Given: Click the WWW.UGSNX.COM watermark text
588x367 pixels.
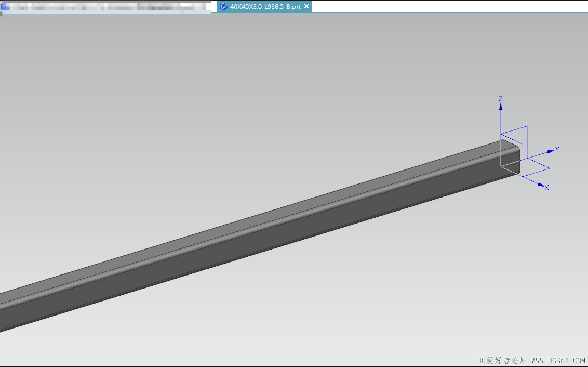Looking at the screenshot, I should point(558,361).
